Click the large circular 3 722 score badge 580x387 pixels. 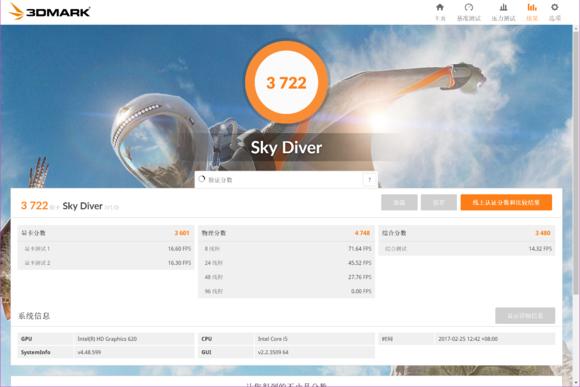pyautogui.click(x=286, y=83)
